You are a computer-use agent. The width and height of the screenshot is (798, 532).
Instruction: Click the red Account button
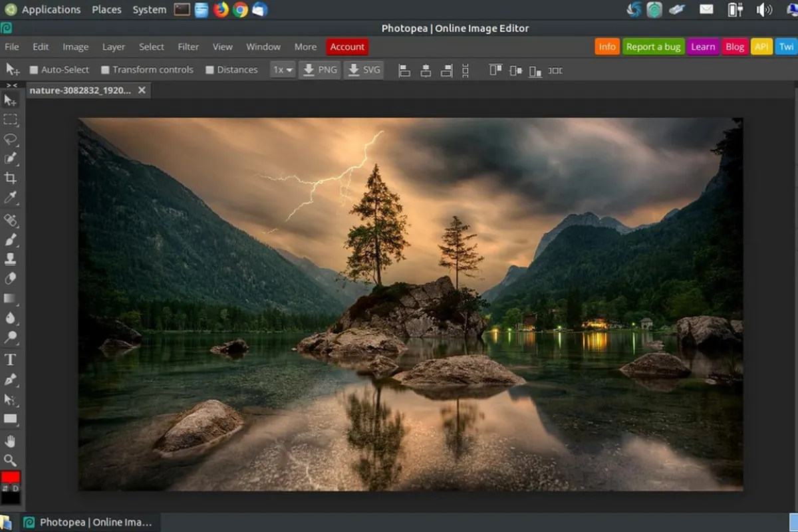click(347, 47)
